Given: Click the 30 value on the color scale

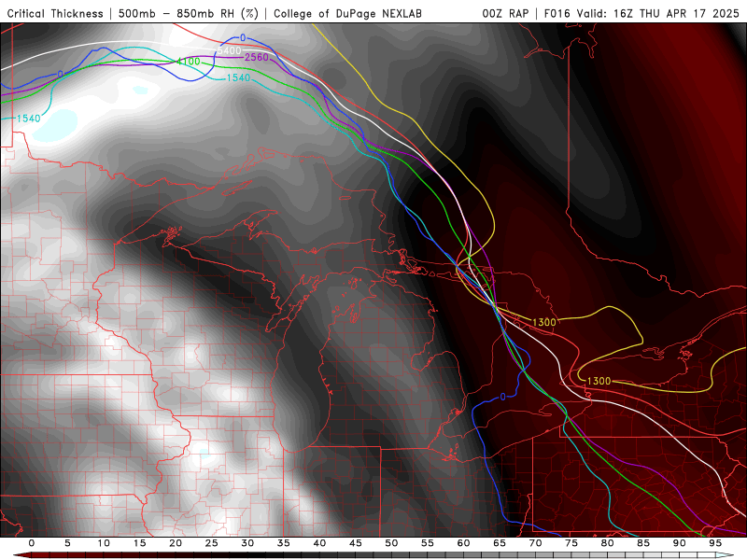Looking at the screenshot, I should (247, 543).
